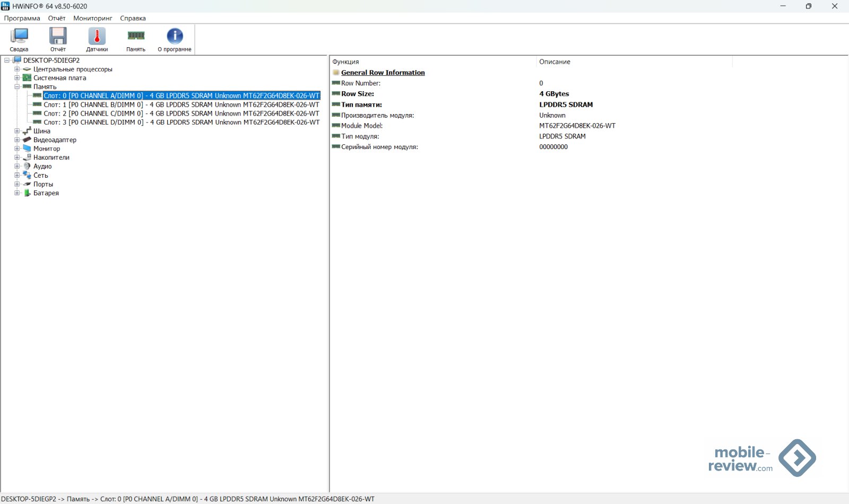Viewport: 849px width, 504px height.
Task: Click the Тип модуля label
Action: (360, 136)
